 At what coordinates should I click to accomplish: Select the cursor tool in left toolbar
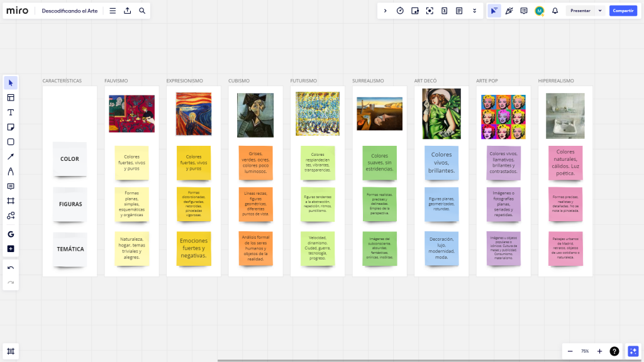(x=11, y=83)
